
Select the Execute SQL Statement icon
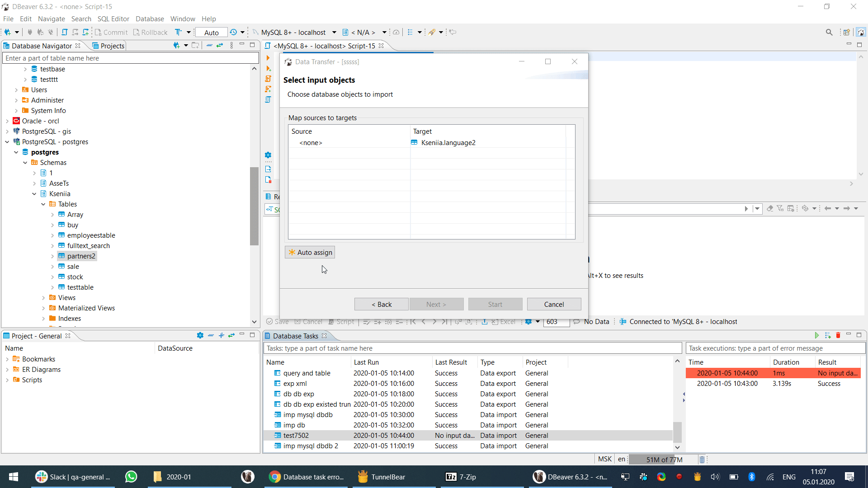(x=269, y=58)
